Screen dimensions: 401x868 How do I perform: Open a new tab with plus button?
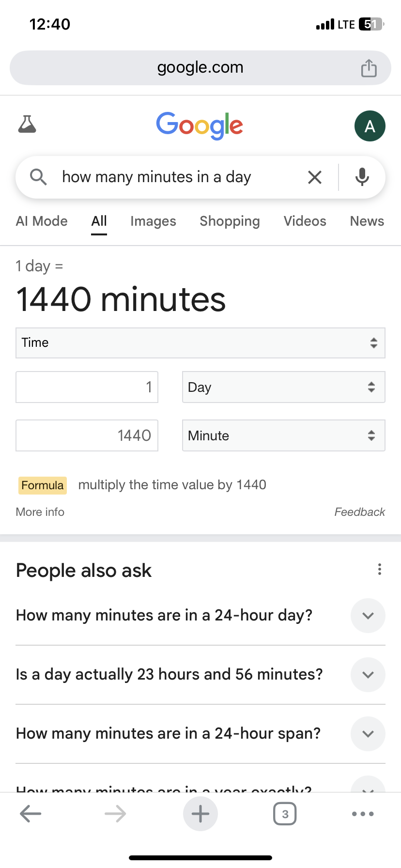[x=200, y=814]
